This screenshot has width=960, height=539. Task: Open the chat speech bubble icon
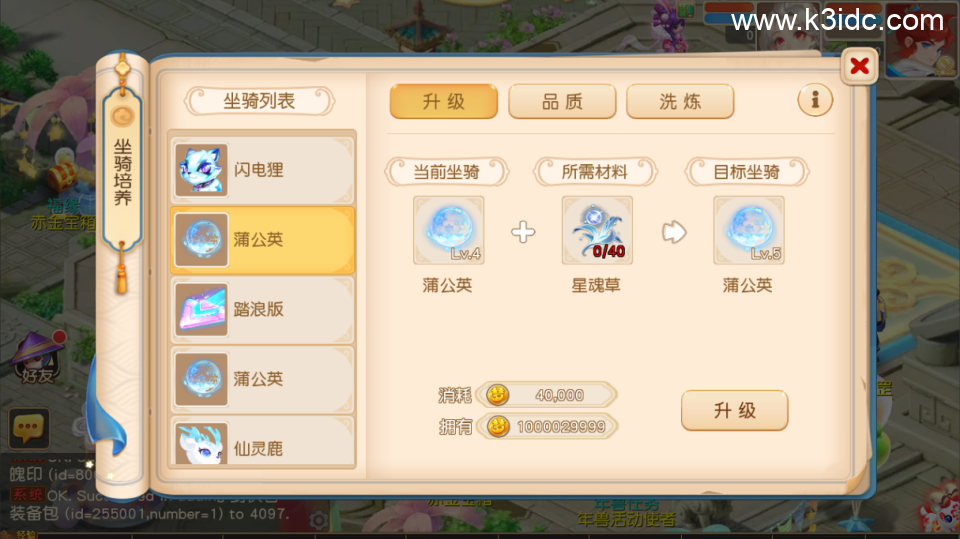(x=29, y=428)
